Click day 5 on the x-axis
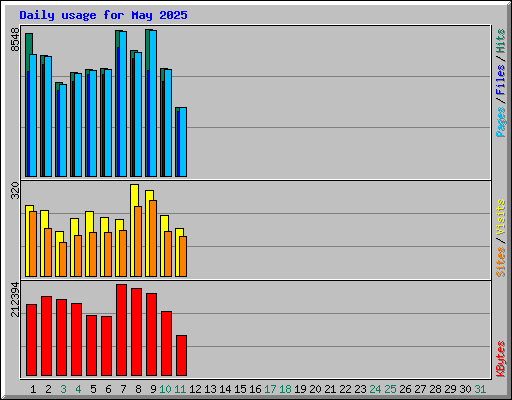The image size is (512, 400). pyautogui.click(x=93, y=389)
